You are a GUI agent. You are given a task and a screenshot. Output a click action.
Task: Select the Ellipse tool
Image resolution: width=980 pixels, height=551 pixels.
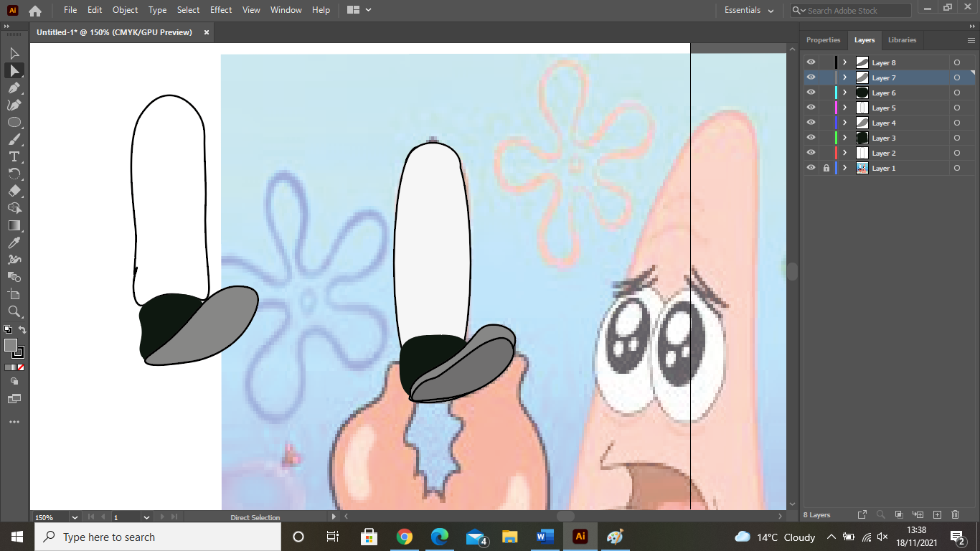pos(14,122)
